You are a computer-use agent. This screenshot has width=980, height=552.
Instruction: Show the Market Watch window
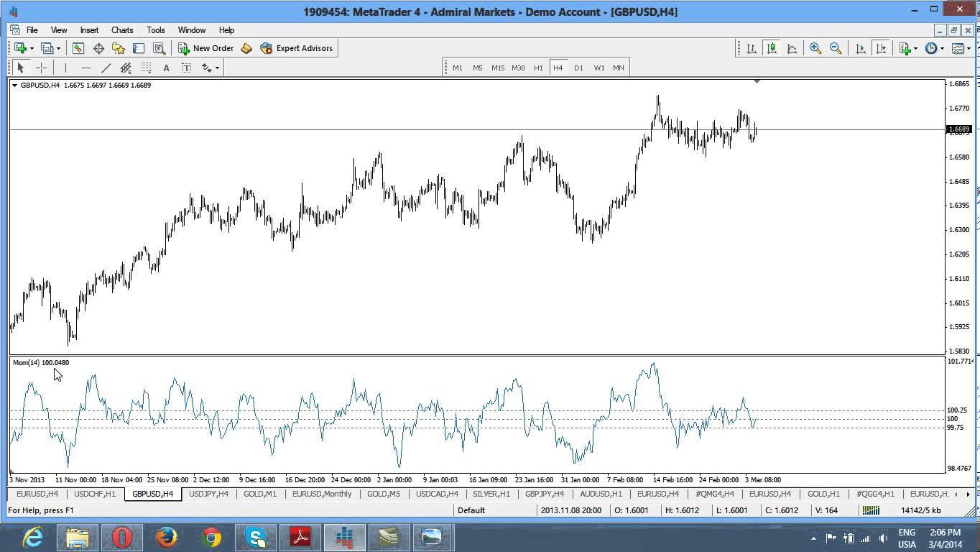pyautogui.click(x=78, y=48)
